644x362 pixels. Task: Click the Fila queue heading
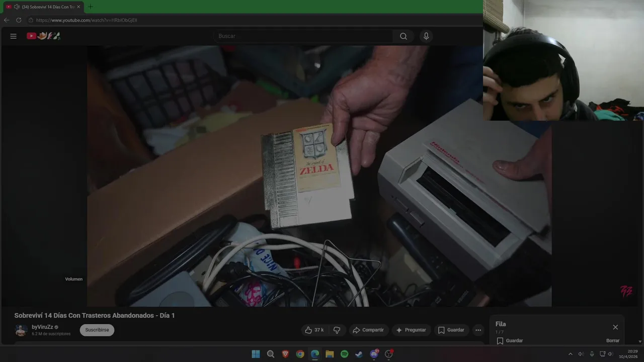click(x=501, y=324)
